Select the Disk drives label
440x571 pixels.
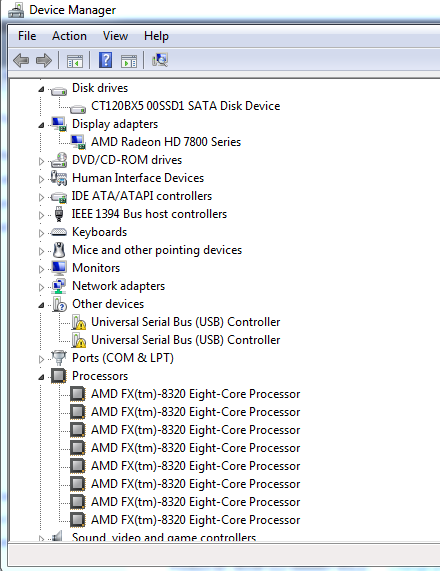click(100, 88)
